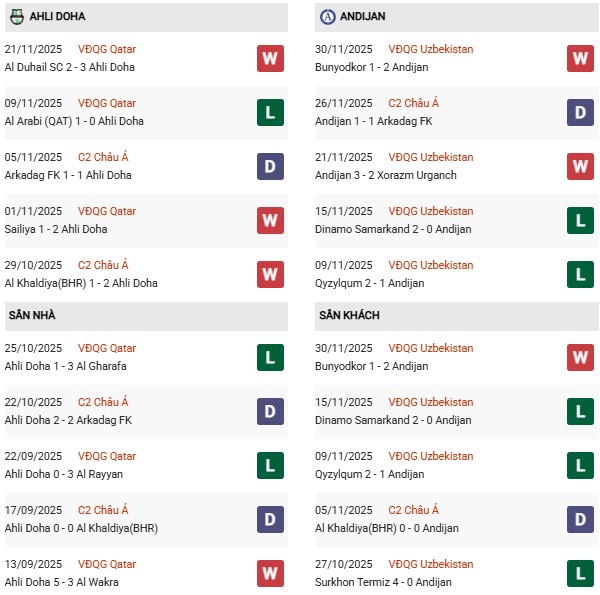The height and width of the screenshot is (595, 600).
Task: Click L badge for Ahli Doha 0-3 Al Rayyan
Action: 270,465
